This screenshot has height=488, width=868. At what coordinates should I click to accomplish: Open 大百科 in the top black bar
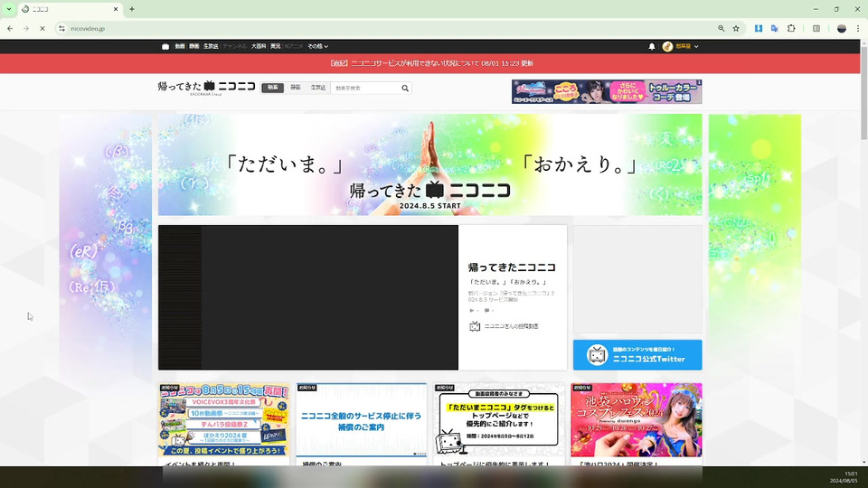point(259,46)
